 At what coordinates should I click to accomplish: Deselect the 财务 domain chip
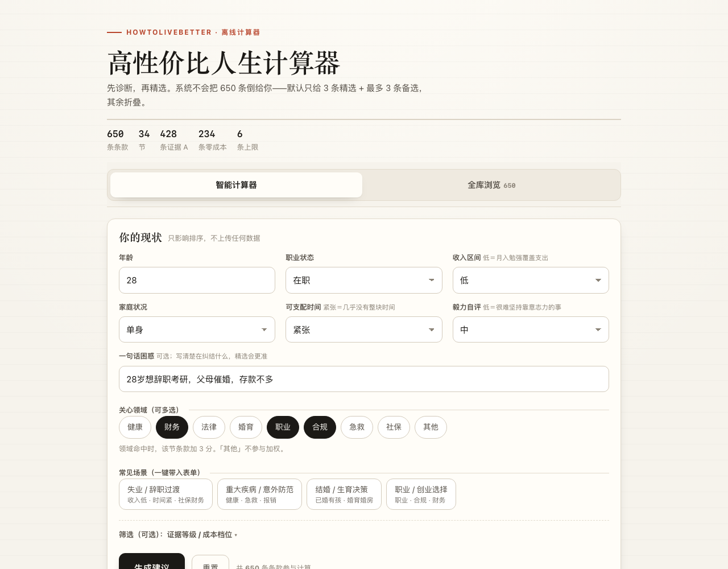pos(172,427)
